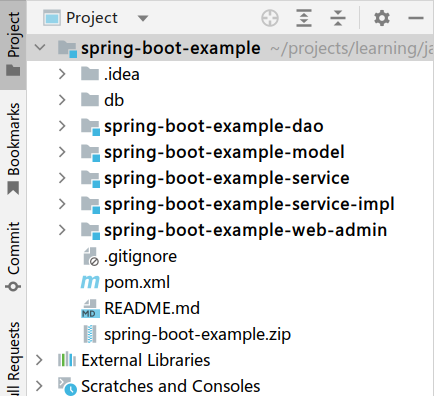Click the External Libraries bars icon

tap(67, 359)
